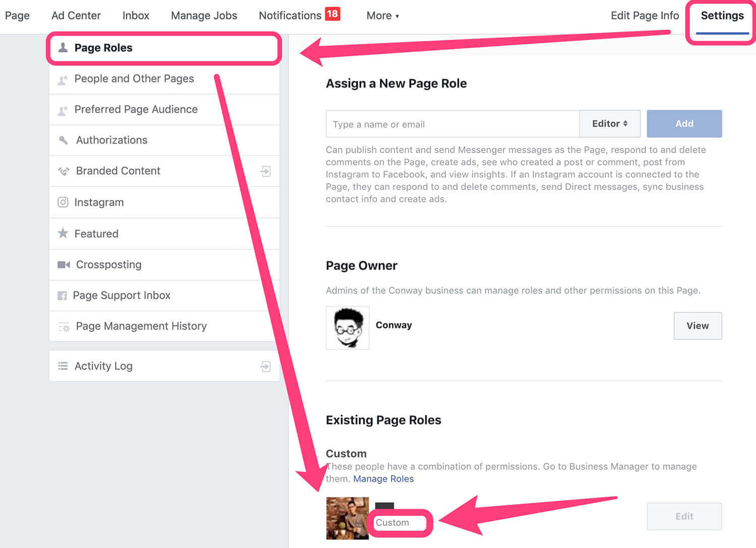The image size is (756, 548).
Task: Click the Add role button
Action: point(684,124)
